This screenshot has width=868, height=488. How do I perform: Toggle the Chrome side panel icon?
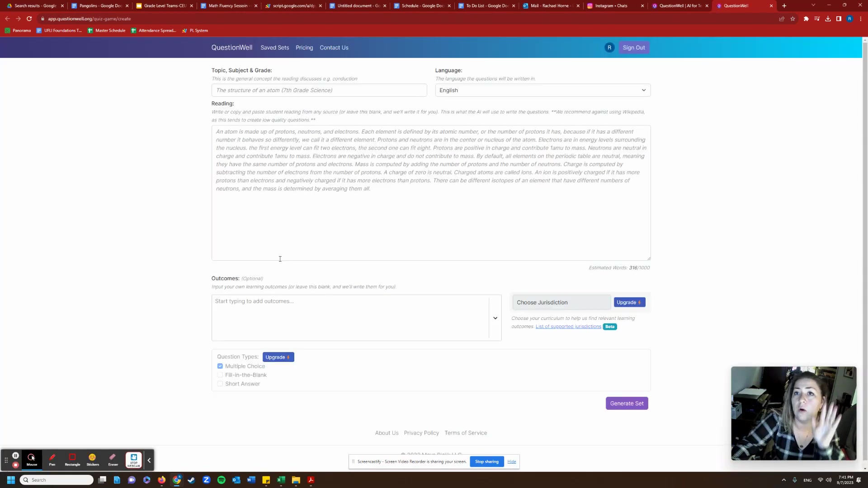click(839, 19)
